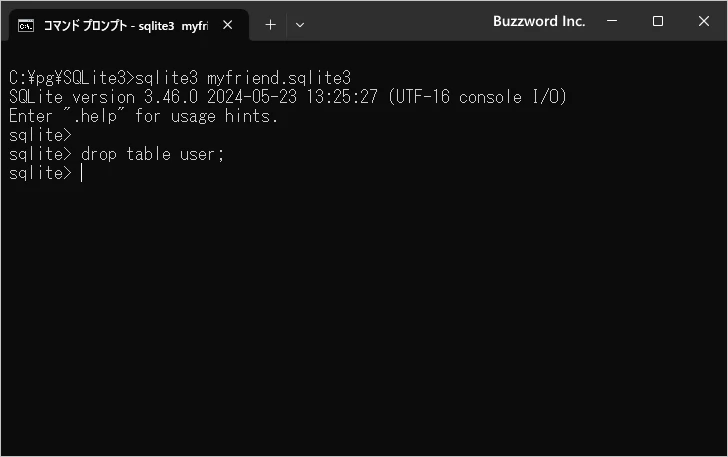This screenshot has height=457, width=728.
Task: Click the Buzzword Inc. title bar text
Action: (x=539, y=21)
